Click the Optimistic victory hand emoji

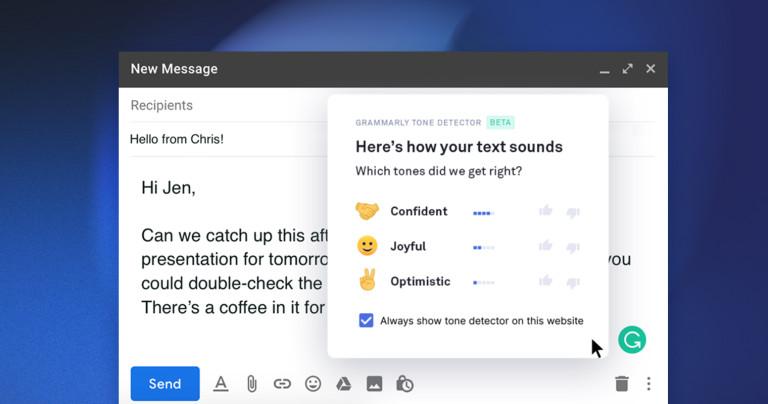click(x=367, y=280)
